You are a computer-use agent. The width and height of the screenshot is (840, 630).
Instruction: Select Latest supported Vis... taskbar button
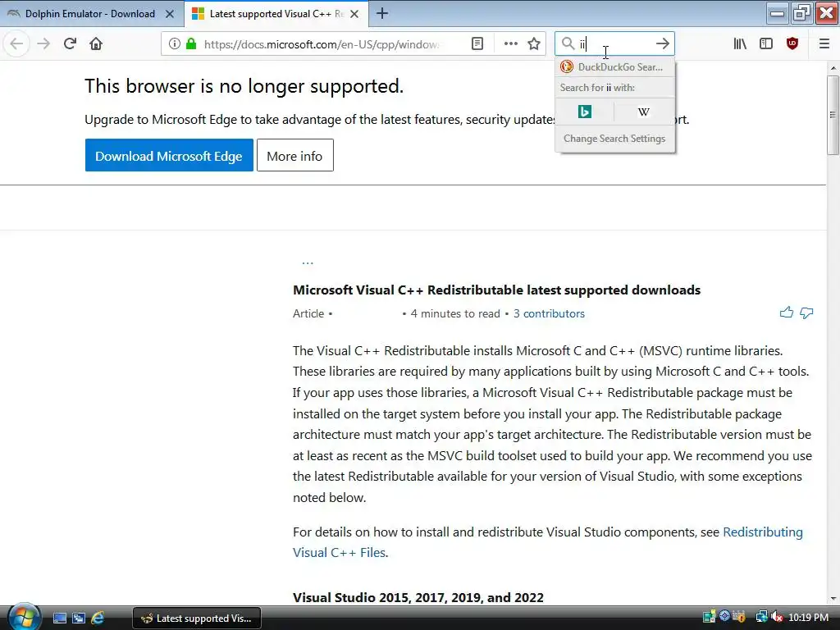pos(197,619)
